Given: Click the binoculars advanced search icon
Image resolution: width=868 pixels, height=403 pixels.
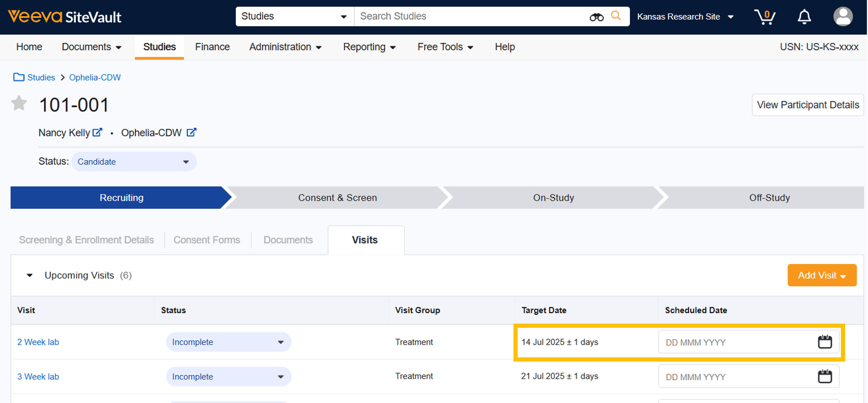Looking at the screenshot, I should point(596,17).
